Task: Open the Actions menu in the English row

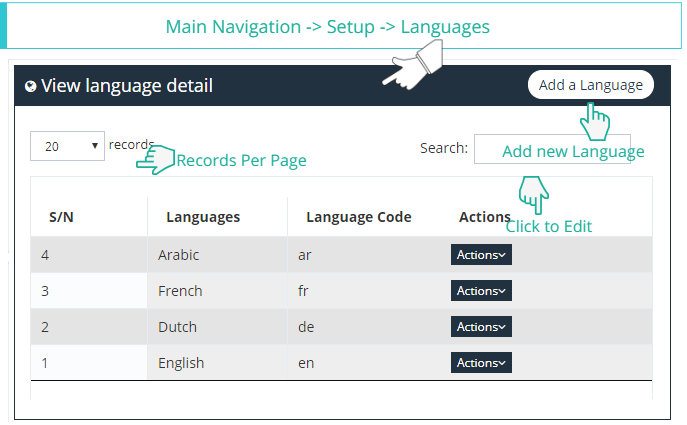Action: (x=481, y=363)
